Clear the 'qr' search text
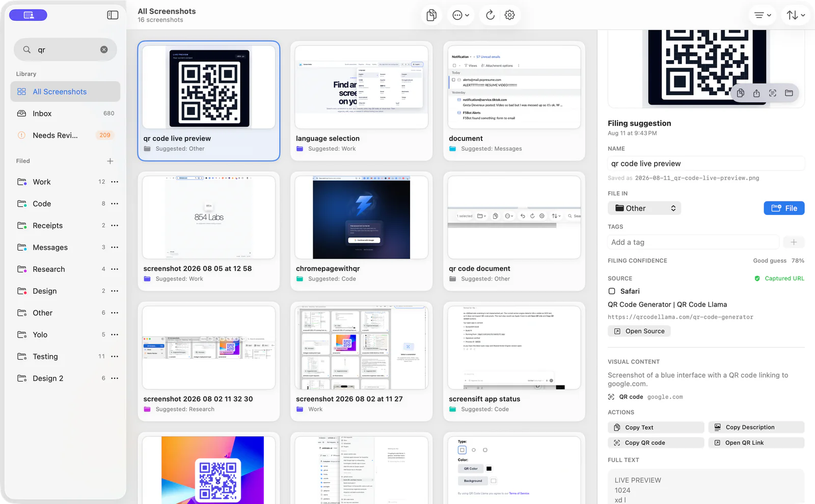Viewport: 815px width, 504px height. 104,49
